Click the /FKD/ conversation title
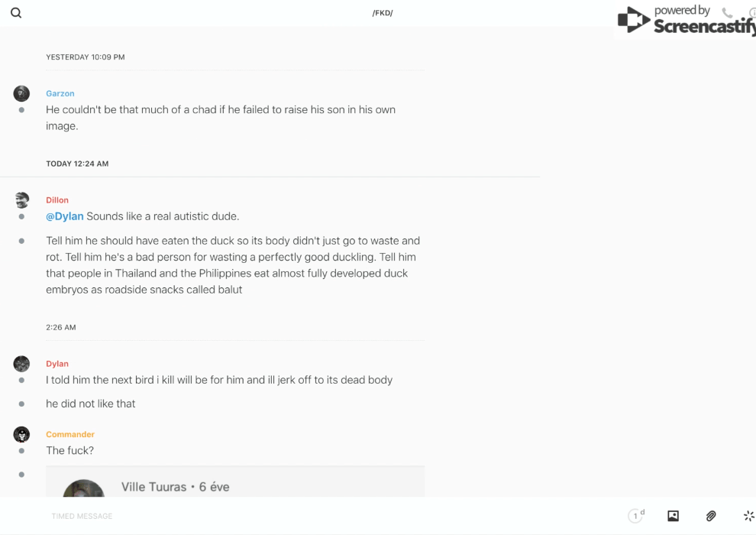The height and width of the screenshot is (535, 756). [383, 13]
